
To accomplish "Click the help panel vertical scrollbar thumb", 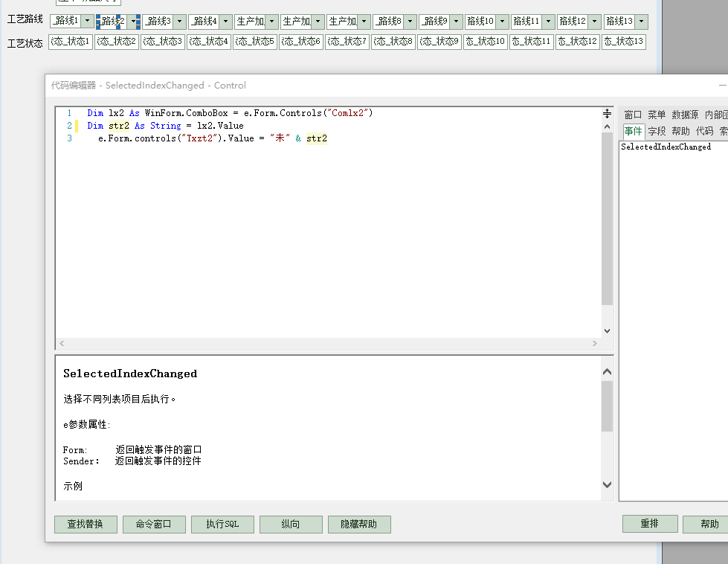I will point(607,406).
